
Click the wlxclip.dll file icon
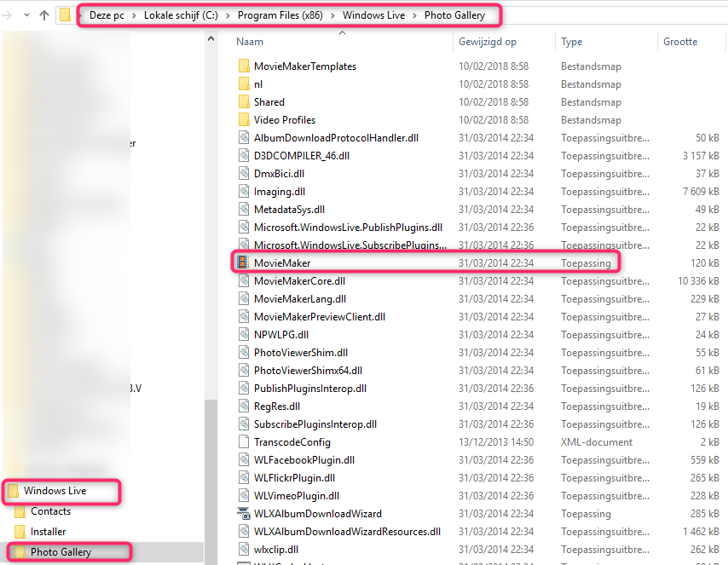click(x=244, y=549)
